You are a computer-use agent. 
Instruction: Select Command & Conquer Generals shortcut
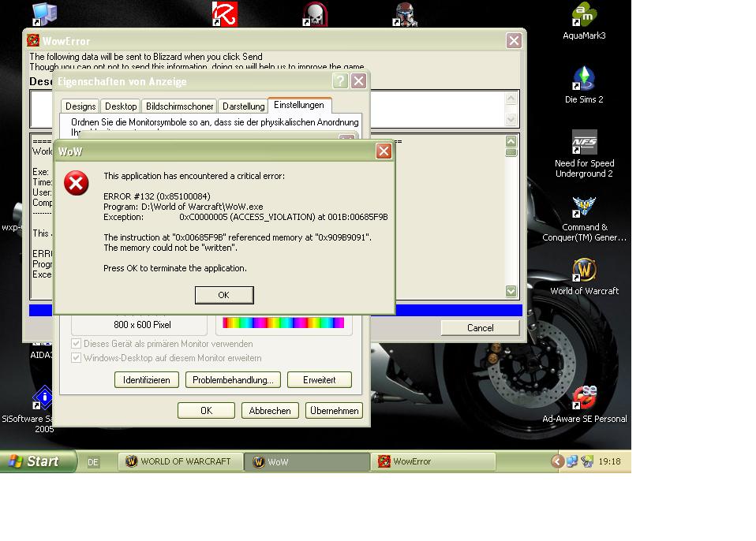584,218
